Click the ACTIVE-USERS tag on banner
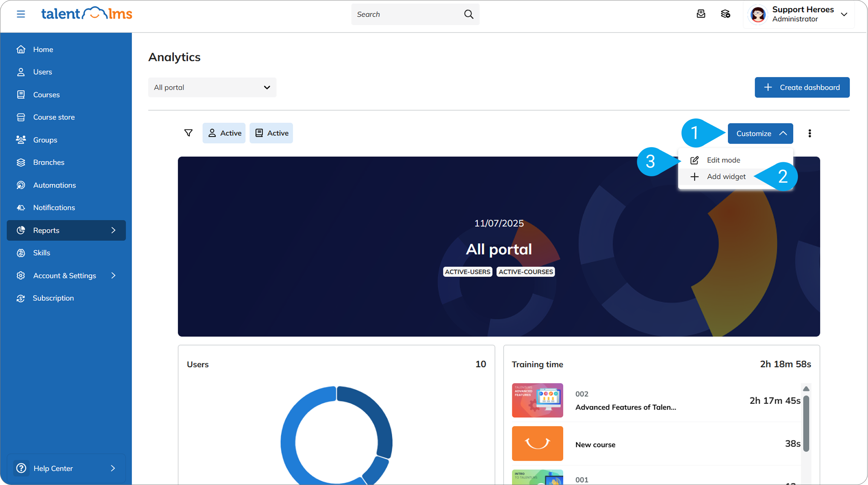This screenshot has width=868, height=485. coord(468,272)
